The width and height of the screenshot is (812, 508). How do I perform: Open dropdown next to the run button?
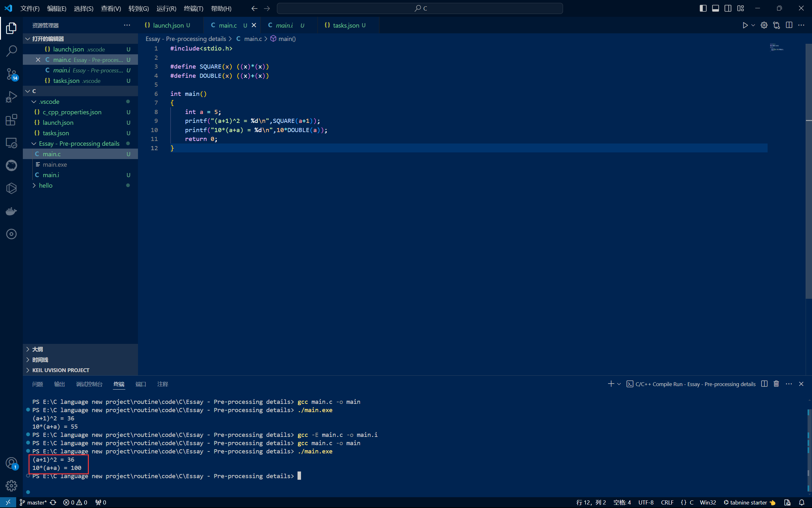pos(753,25)
